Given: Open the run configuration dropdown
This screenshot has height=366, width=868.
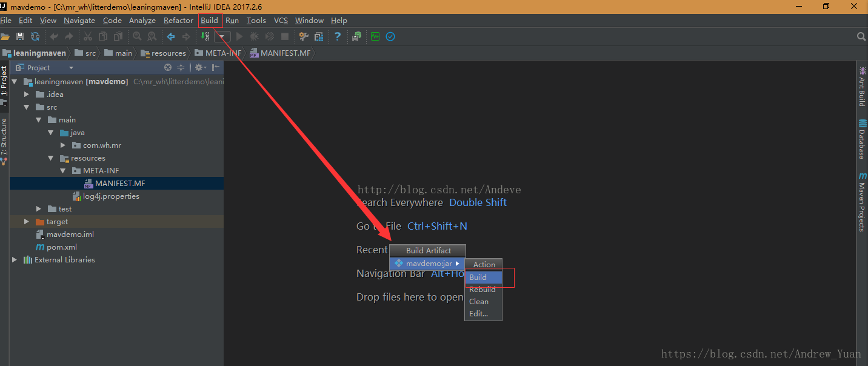Looking at the screenshot, I should 222,36.
